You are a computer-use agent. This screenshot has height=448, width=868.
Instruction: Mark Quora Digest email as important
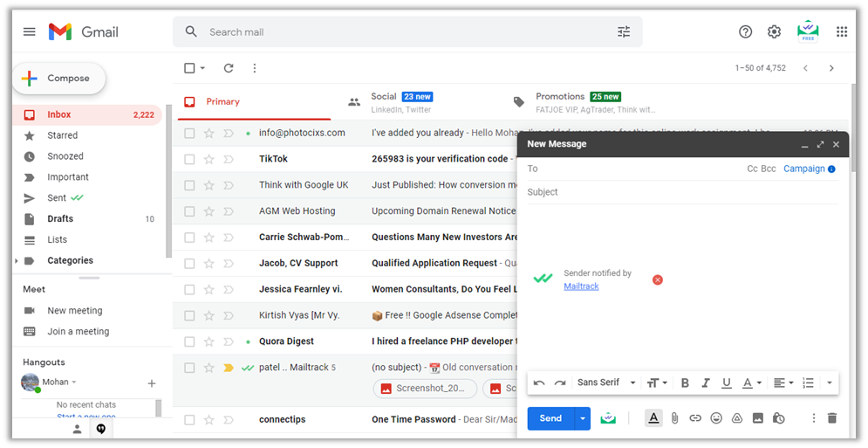(x=228, y=341)
